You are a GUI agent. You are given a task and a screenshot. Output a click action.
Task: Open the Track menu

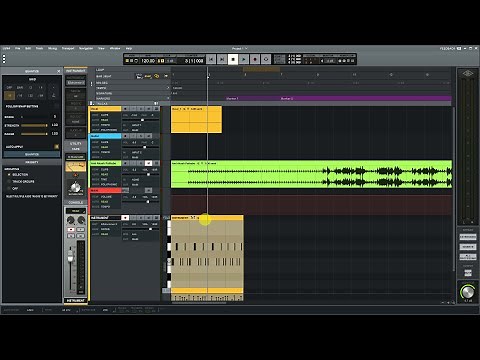pyautogui.click(x=39, y=48)
